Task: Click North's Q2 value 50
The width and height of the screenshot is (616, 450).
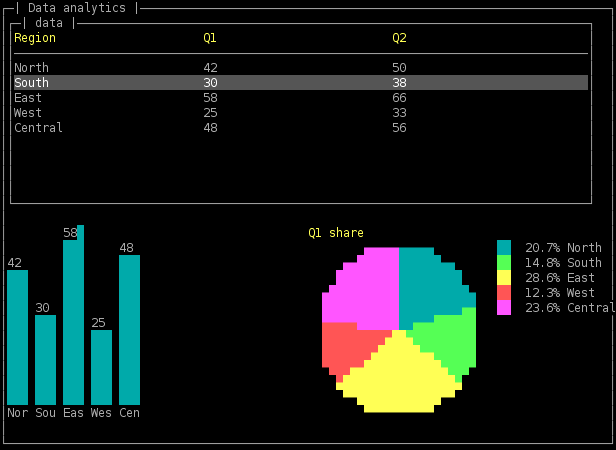Action: 399,68
